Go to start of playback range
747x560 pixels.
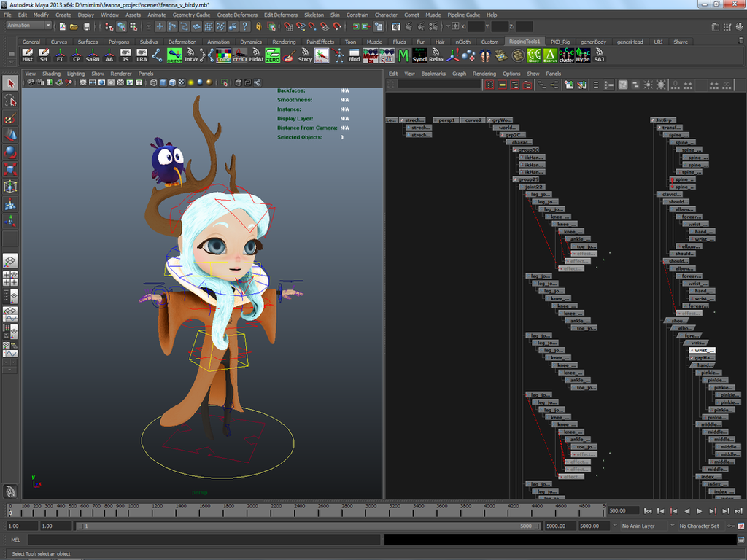pyautogui.click(x=648, y=511)
